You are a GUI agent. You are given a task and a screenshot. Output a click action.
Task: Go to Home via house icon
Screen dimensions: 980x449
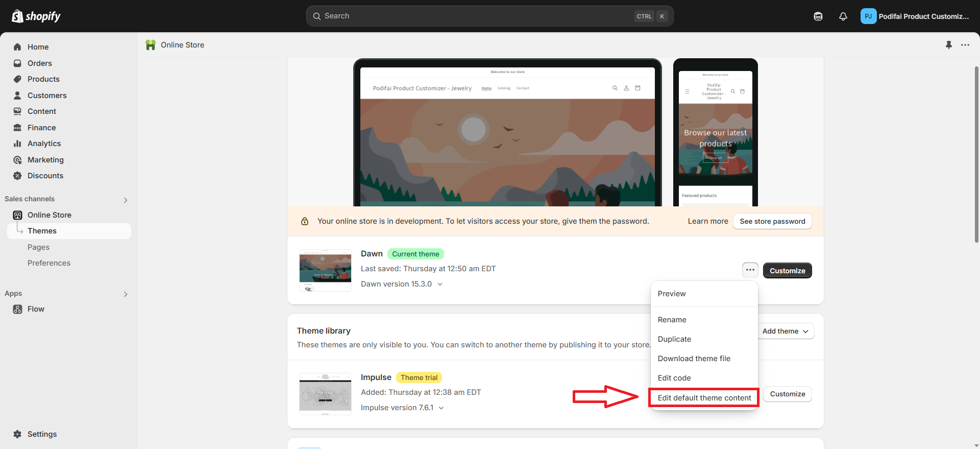(17, 47)
